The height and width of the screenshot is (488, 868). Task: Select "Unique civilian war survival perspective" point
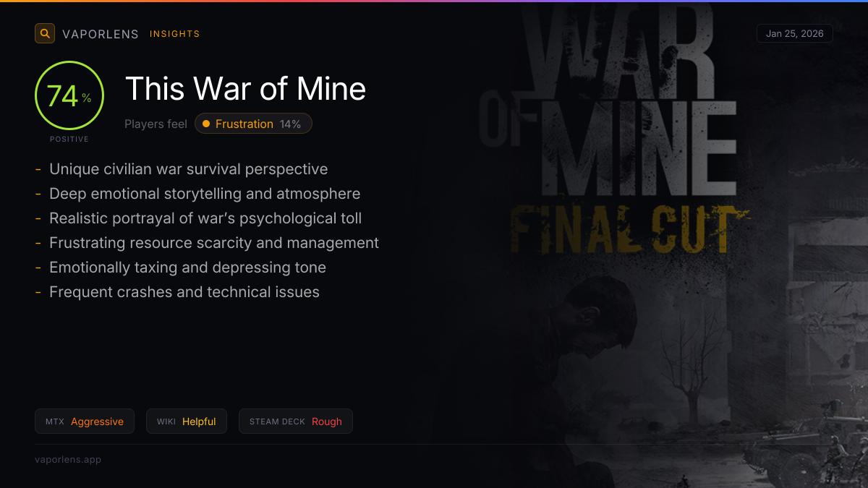[x=188, y=169]
